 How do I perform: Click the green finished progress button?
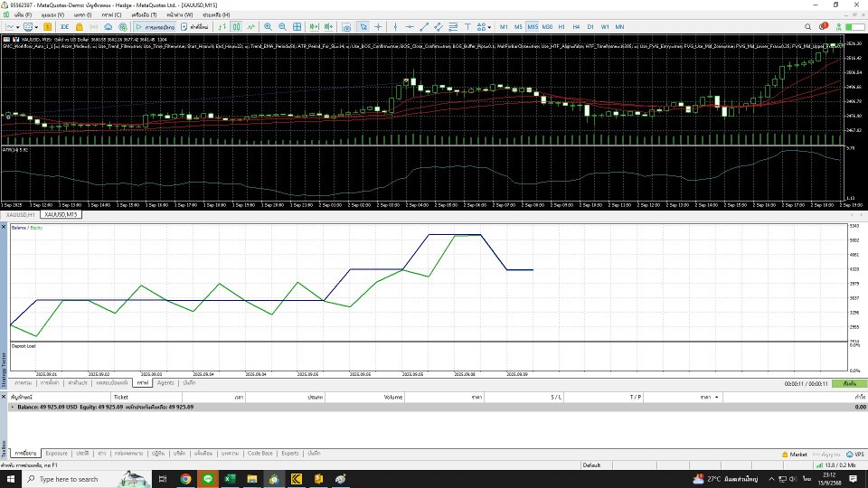849,383
